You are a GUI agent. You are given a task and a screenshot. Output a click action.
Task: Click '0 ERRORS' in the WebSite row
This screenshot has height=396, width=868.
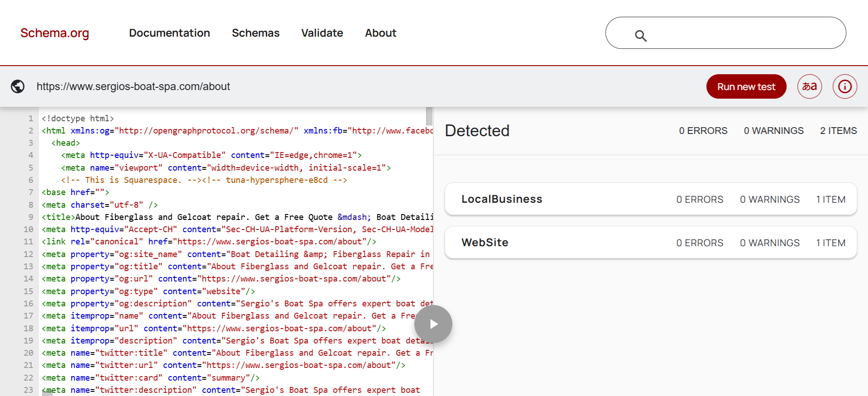(700, 243)
